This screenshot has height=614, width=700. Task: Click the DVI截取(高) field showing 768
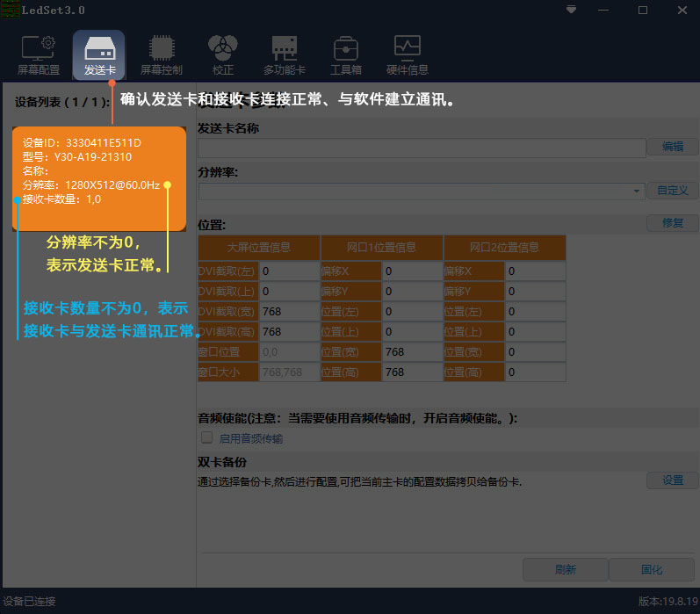[289, 332]
